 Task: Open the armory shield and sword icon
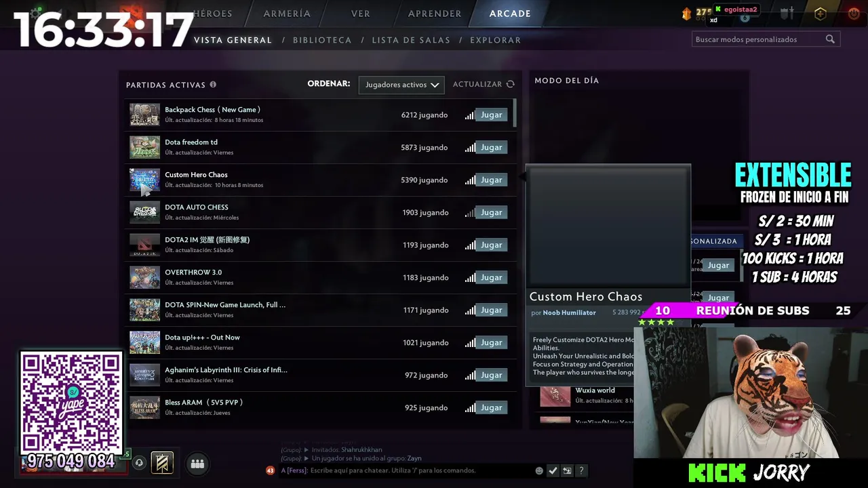(x=787, y=13)
